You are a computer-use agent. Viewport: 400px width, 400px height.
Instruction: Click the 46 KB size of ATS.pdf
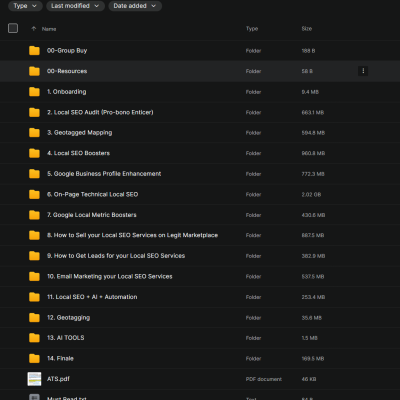pyautogui.click(x=309, y=379)
